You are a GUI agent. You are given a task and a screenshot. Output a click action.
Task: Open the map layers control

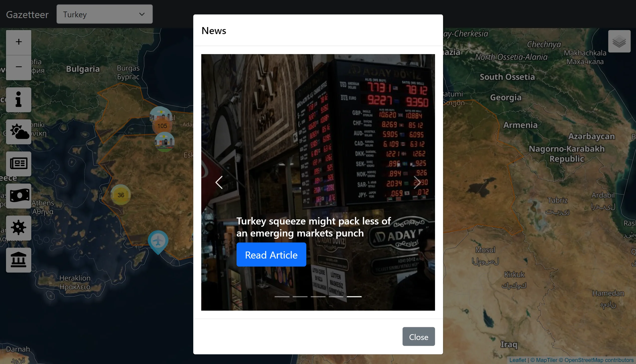click(619, 41)
